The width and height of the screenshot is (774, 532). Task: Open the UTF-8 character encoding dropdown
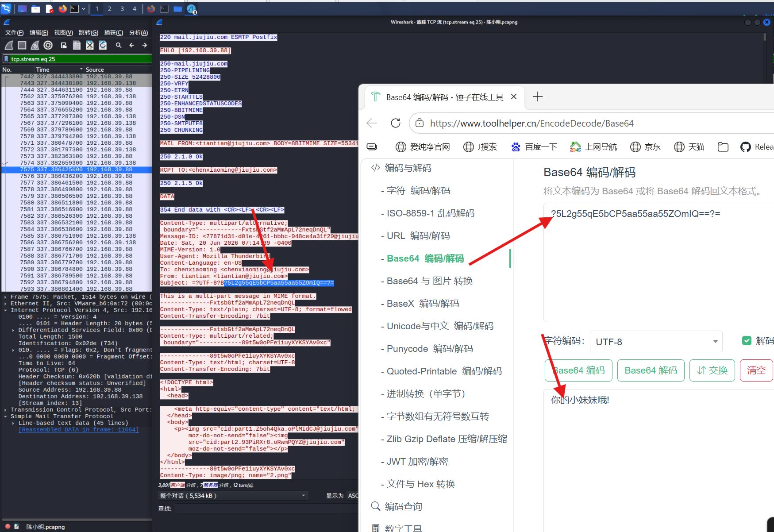(x=656, y=342)
